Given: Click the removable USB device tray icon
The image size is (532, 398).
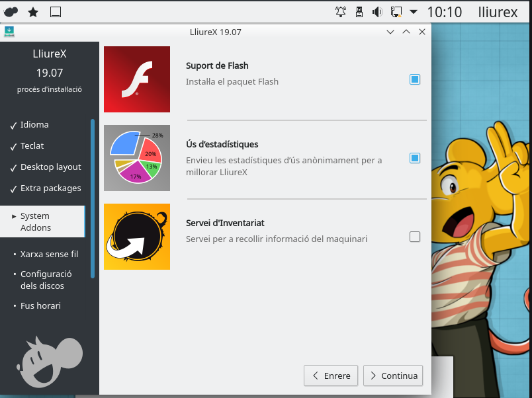Looking at the screenshot, I should coord(359,11).
